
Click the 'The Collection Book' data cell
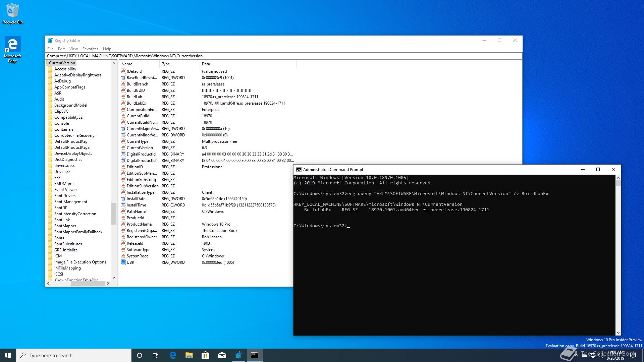220,231
